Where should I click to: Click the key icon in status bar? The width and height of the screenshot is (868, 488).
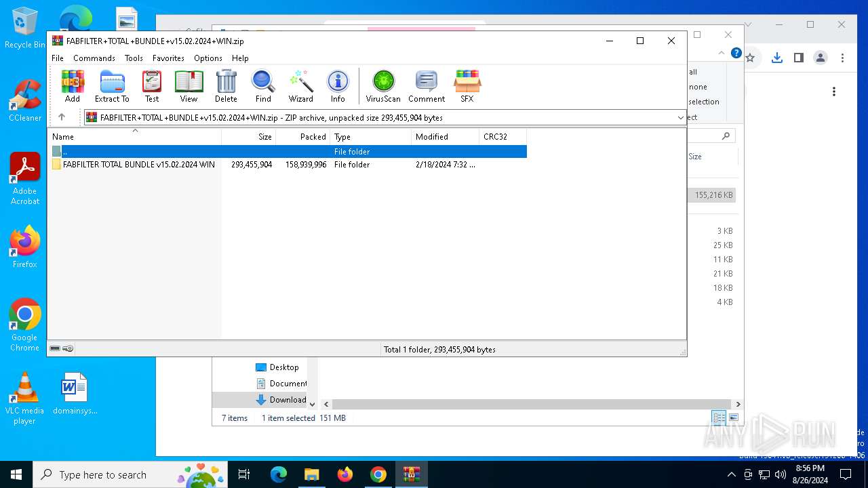68,348
